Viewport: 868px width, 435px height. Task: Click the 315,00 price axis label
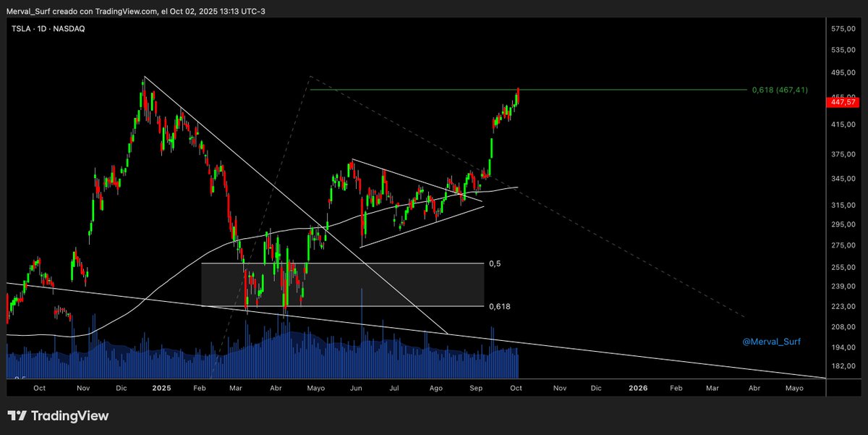[x=844, y=205]
